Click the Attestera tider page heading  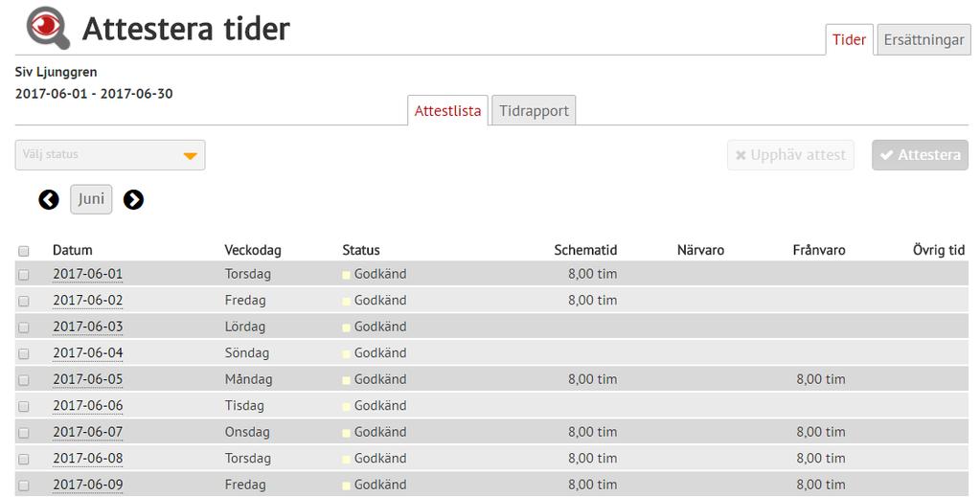click(x=186, y=29)
